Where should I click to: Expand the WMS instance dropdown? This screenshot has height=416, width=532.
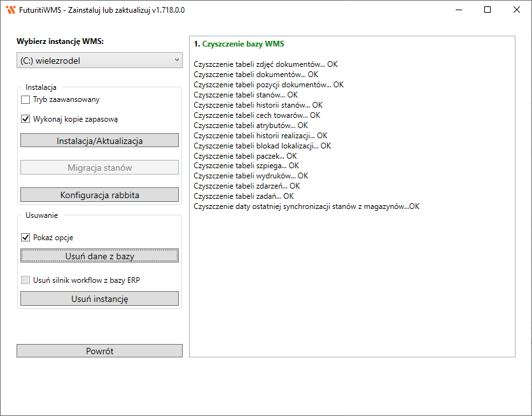coord(99,61)
